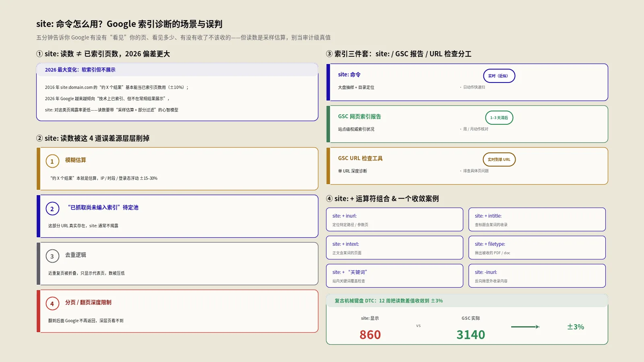This screenshot has width=644, height=362.
Task: Click the 模糊估算 card title
Action: (x=76, y=160)
